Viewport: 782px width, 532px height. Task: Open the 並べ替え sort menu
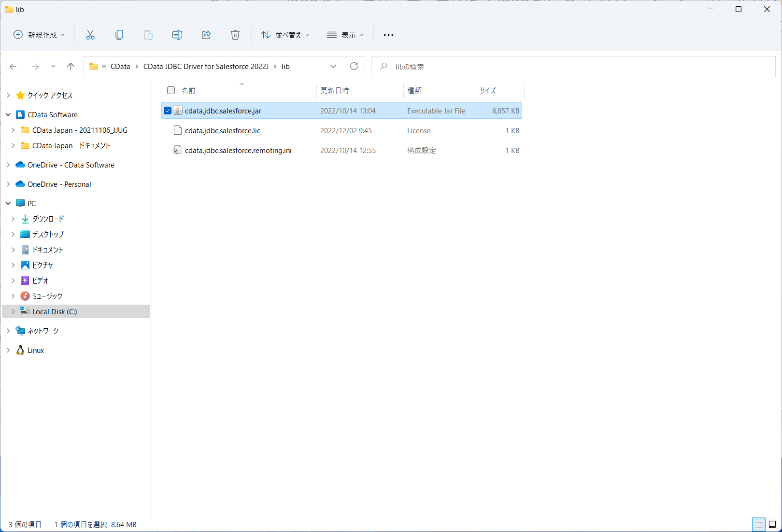pos(285,35)
